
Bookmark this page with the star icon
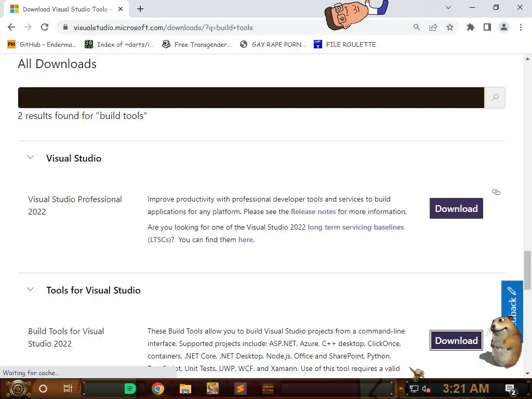click(x=450, y=27)
